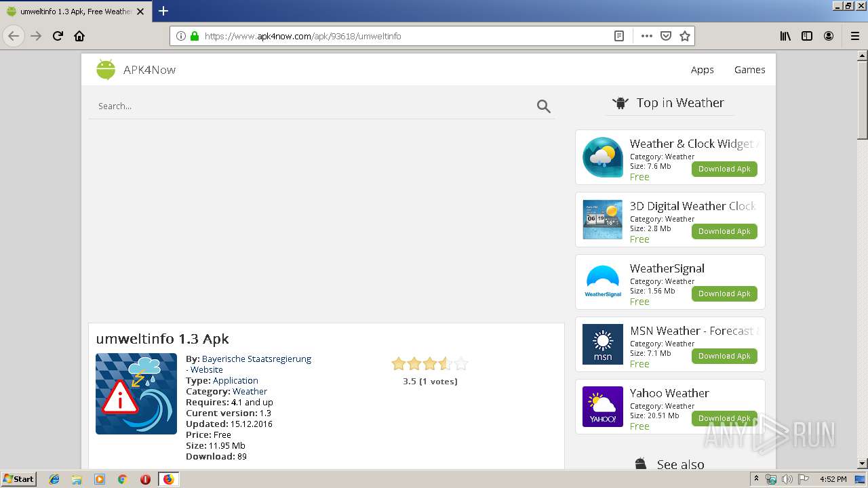Open Weather & Clock Widget app icon
Viewport: 868px width, 488px height.
(x=603, y=157)
